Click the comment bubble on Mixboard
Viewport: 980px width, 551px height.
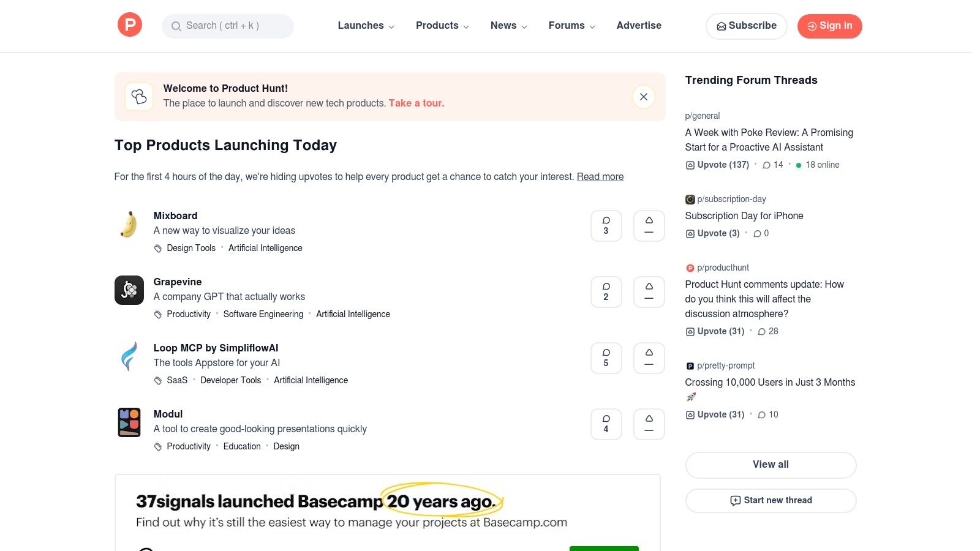[606, 225]
